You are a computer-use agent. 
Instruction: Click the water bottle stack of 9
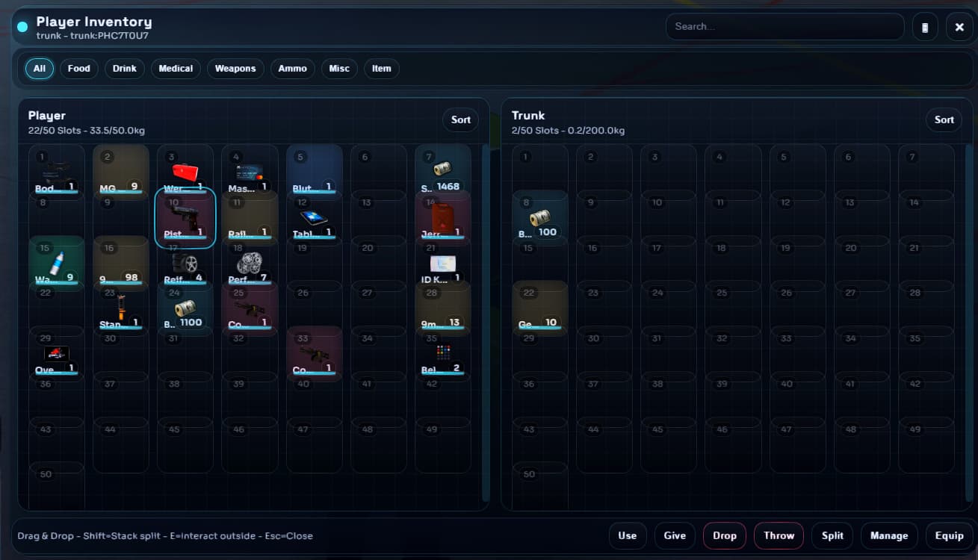[57, 263]
